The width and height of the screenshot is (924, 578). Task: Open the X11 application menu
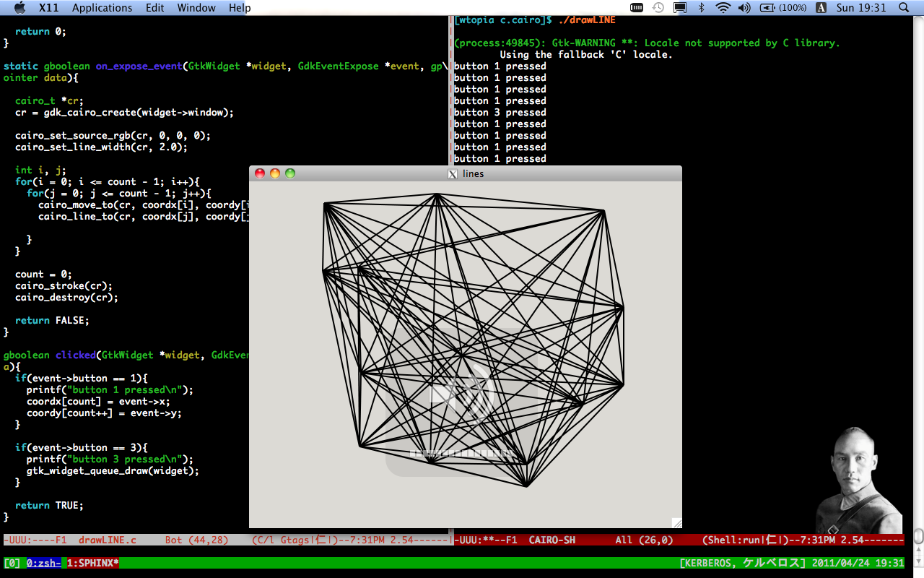tap(49, 8)
